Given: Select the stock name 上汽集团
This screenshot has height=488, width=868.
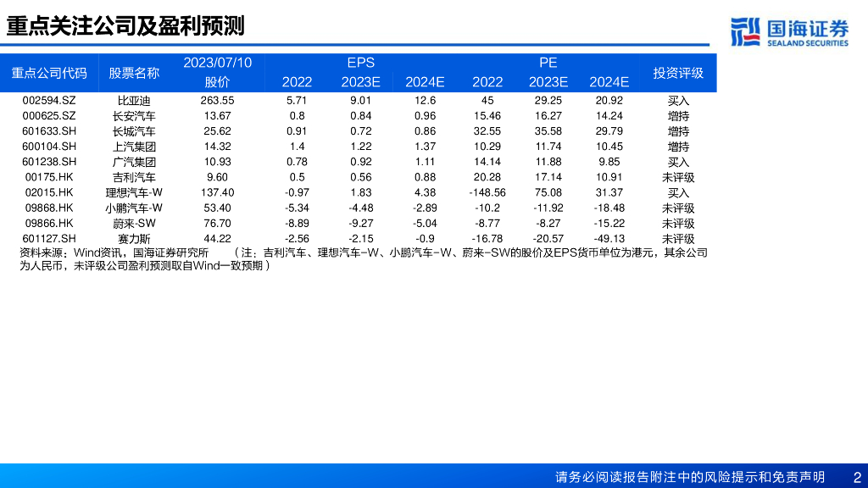Looking at the screenshot, I should (x=134, y=147).
